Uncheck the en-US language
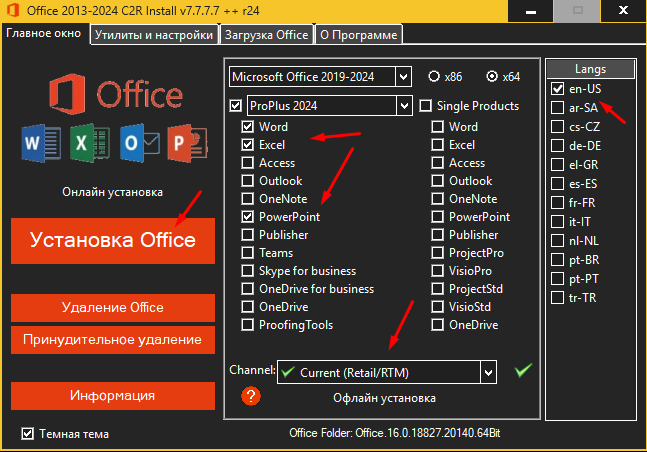 click(557, 88)
